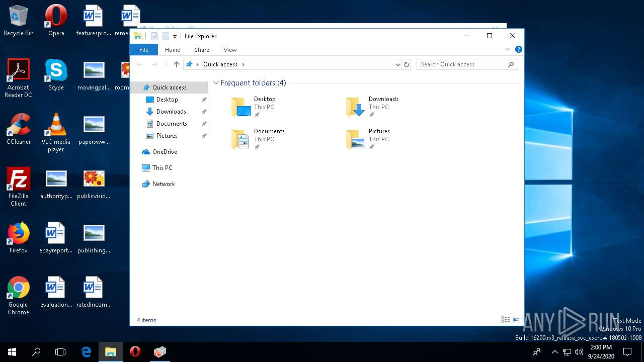The height and width of the screenshot is (362, 644).
Task: Switch to Details view layout
Action: pos(506,320)
